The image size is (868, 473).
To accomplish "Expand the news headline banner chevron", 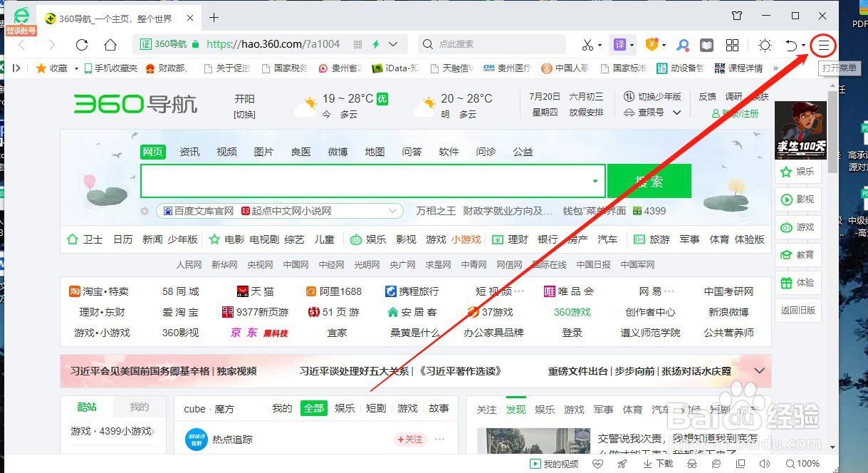I will 759,371.
